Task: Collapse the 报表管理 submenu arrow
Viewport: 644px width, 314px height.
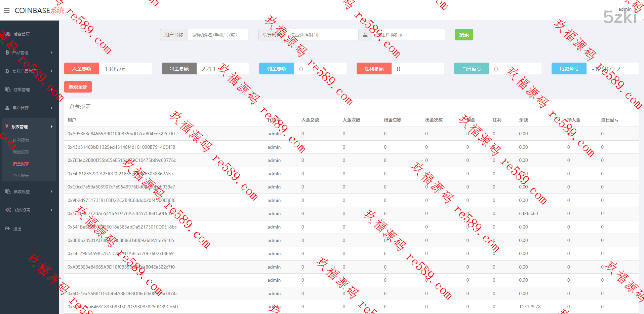Action: click(x=51, y=127)
